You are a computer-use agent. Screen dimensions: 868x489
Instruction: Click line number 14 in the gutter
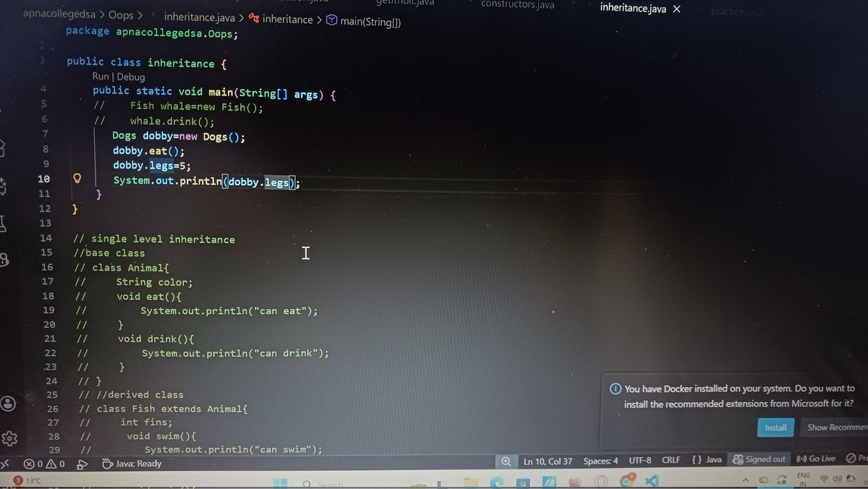coord(46,238)
